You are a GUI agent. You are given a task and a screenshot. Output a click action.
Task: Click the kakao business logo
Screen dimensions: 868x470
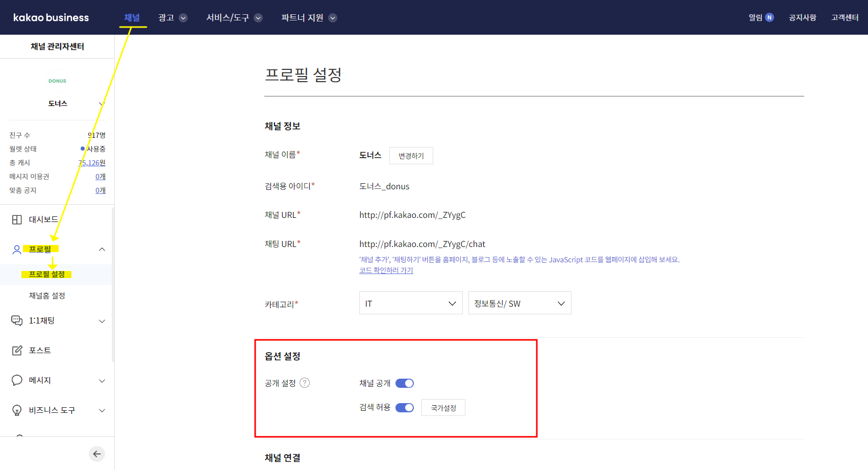51,17
